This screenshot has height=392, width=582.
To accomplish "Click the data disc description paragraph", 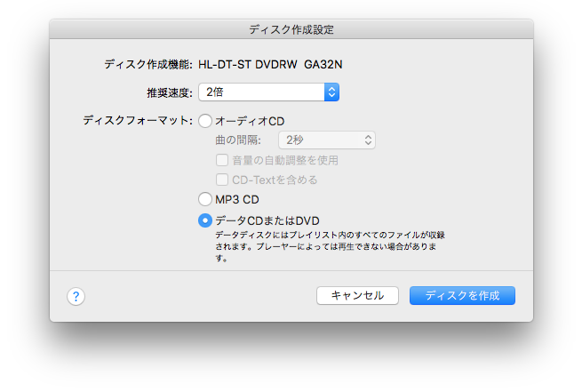I will pyautogui.click(x=329, y=247).
